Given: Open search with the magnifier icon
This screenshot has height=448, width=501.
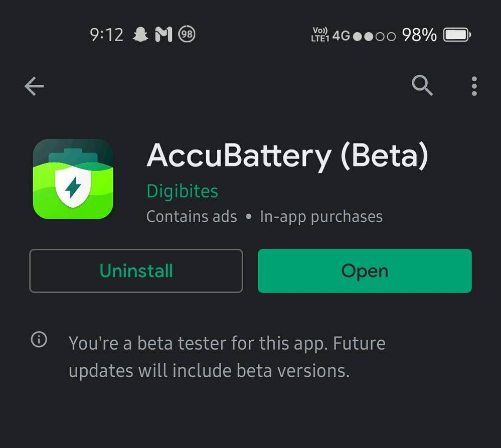Looking at the screenshot, I should (422, 86).
